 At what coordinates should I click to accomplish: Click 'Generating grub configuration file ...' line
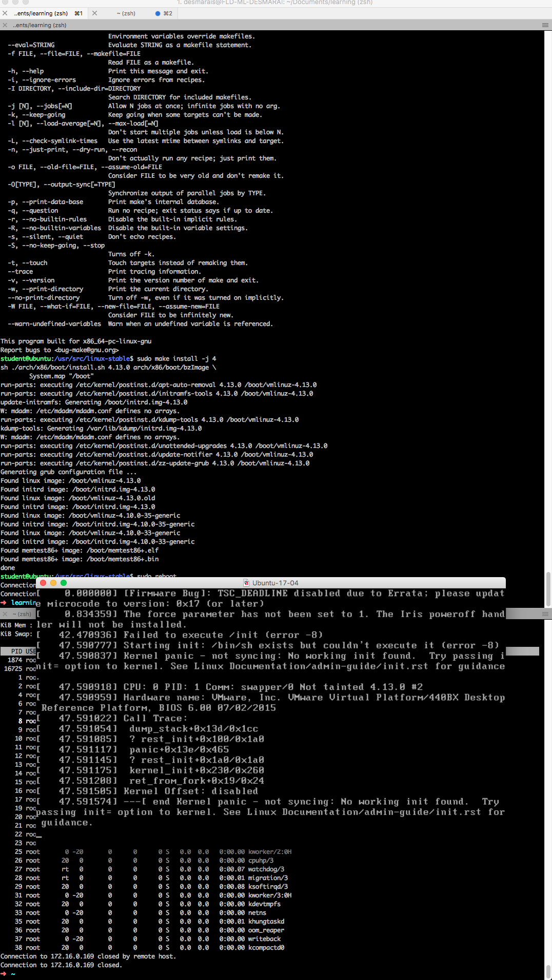[68, 472]
